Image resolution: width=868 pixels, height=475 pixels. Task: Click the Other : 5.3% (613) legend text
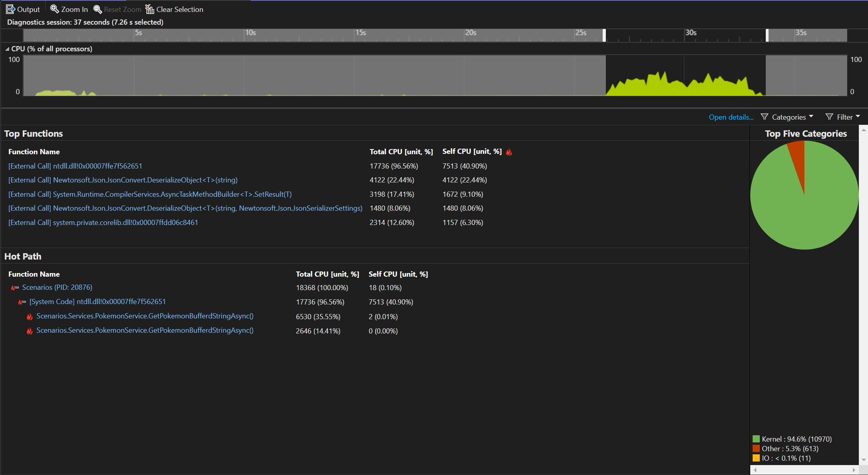click(790, 449)
